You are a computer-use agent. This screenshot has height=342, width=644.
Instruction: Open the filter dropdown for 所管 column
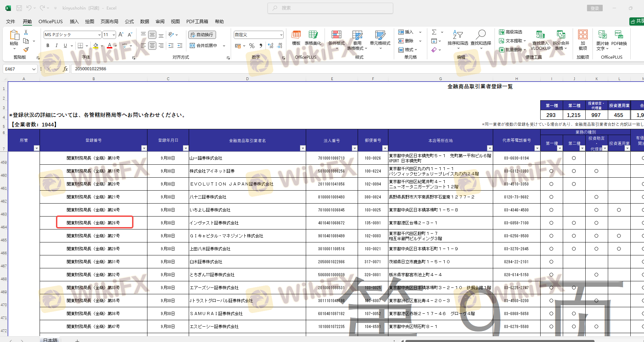(x=37, y=148)
